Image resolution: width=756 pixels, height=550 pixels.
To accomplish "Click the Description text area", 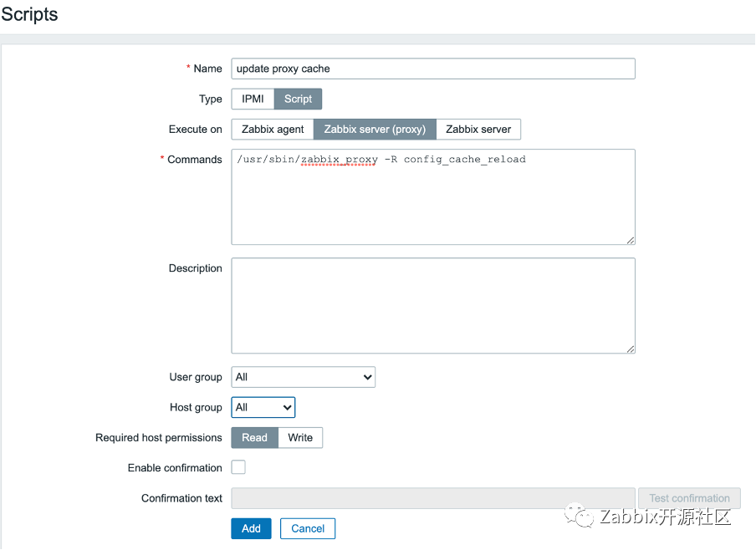I will [x=433, y=306].
